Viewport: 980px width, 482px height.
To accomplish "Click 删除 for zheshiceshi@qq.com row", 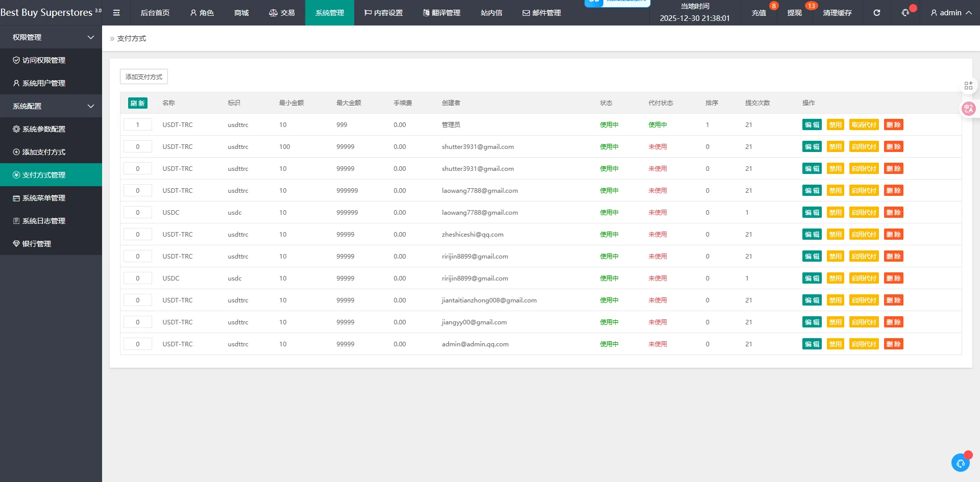I will [893, 235].
